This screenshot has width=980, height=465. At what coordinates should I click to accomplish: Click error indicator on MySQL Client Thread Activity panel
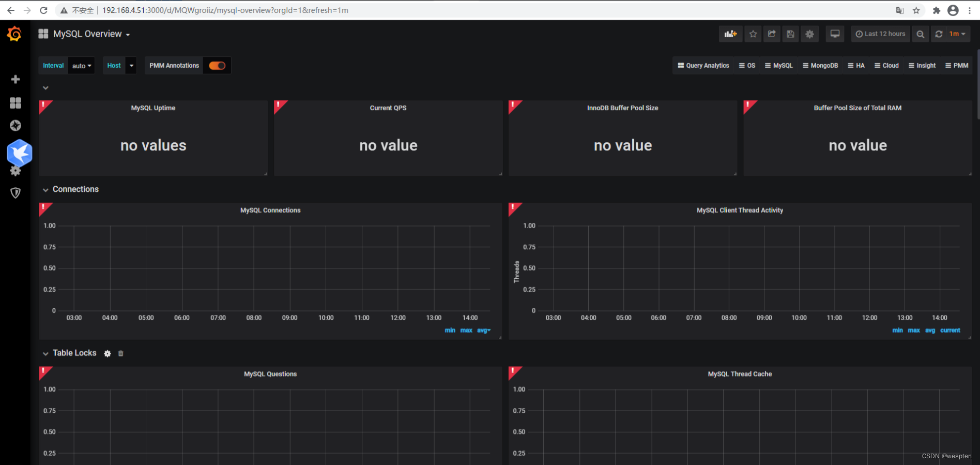[x=513, y=207]
